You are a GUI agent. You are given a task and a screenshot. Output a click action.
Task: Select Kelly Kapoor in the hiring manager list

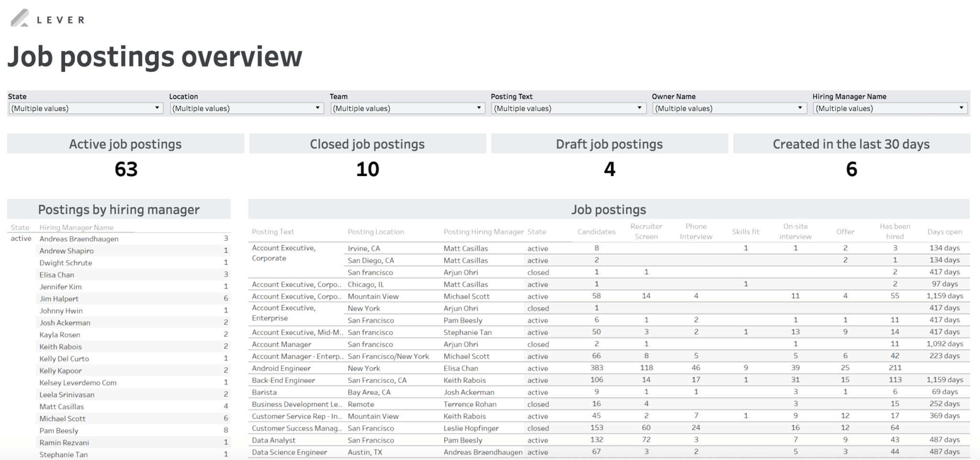click(x=60, y=370)
